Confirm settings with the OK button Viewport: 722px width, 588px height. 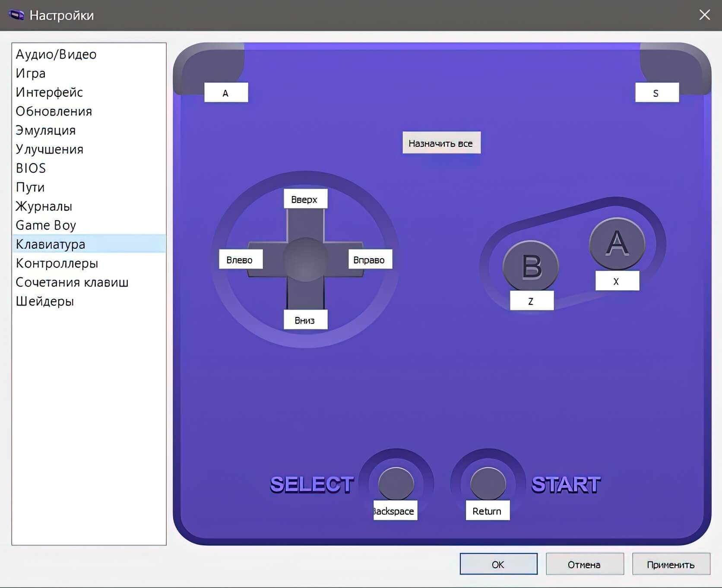(498, 564)
